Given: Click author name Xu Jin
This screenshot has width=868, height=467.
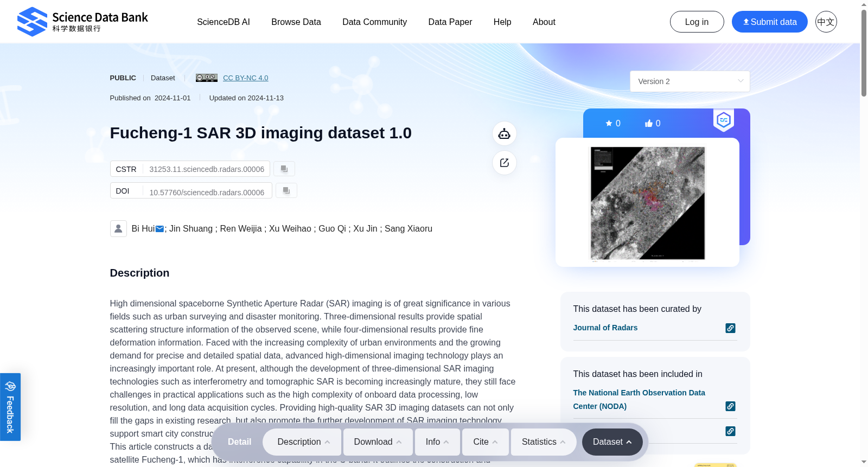Looking at the screenshot, I should tap(365, 229).
